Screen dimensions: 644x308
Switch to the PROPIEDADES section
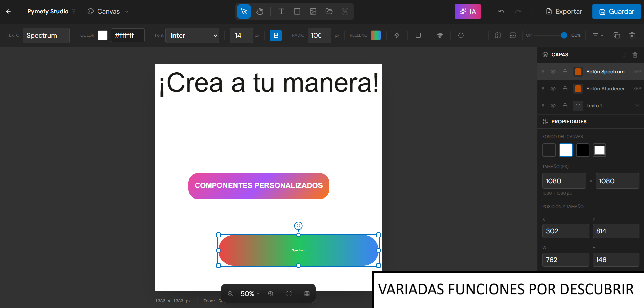point(569,122)
